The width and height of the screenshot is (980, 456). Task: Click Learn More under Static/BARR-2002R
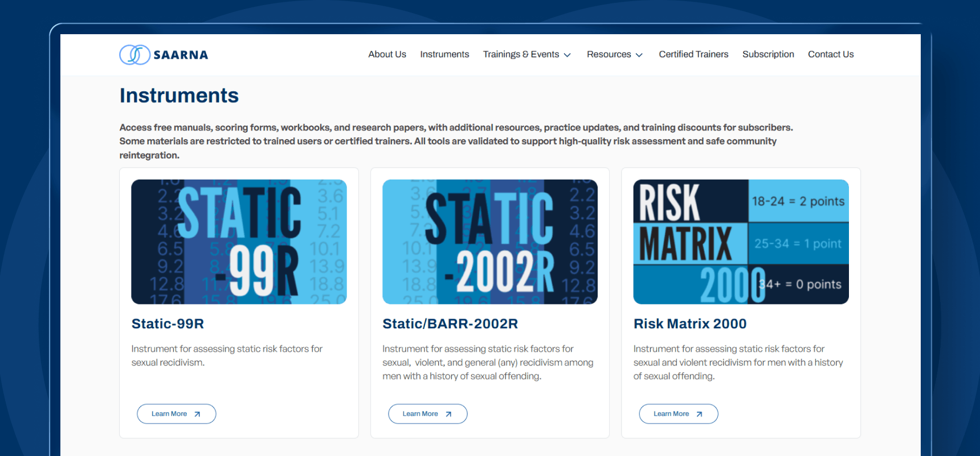point(428,414)
